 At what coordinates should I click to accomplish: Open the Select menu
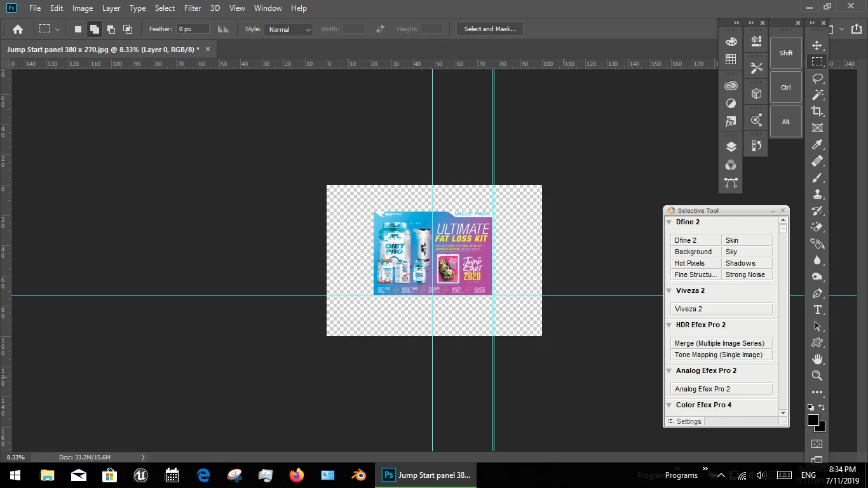coord(165,8)
